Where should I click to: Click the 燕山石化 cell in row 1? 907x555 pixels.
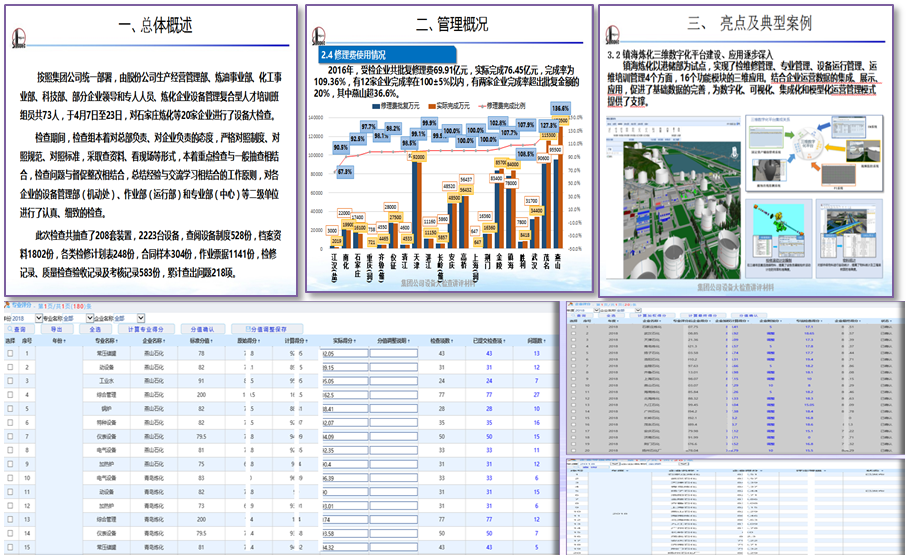click(154, 353)
